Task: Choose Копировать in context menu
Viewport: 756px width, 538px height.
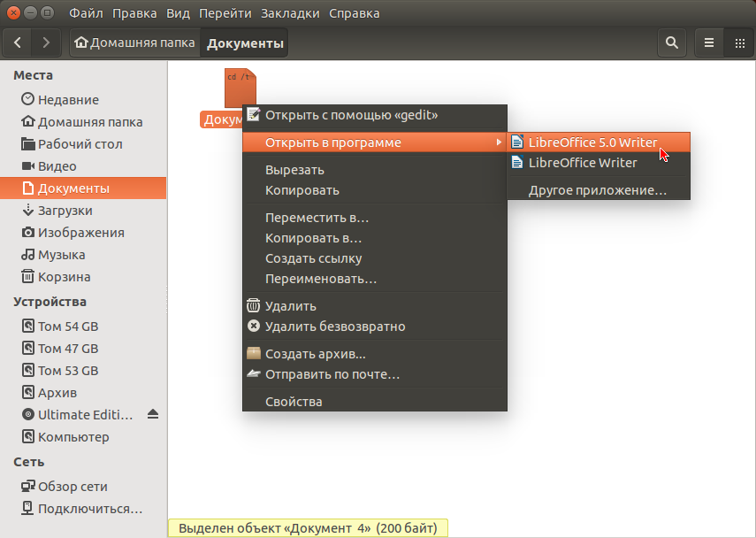Action: [x=375, y=190]
